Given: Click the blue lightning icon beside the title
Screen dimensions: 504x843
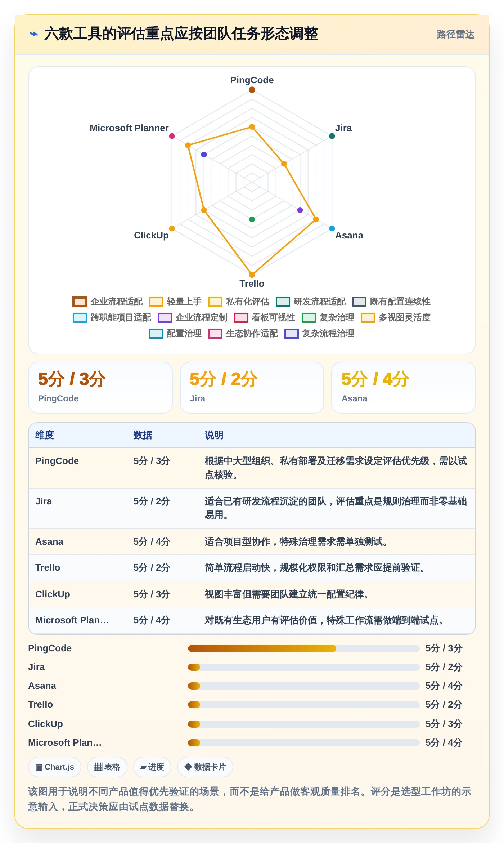Looking at the screenshot, I should point(34,34).
